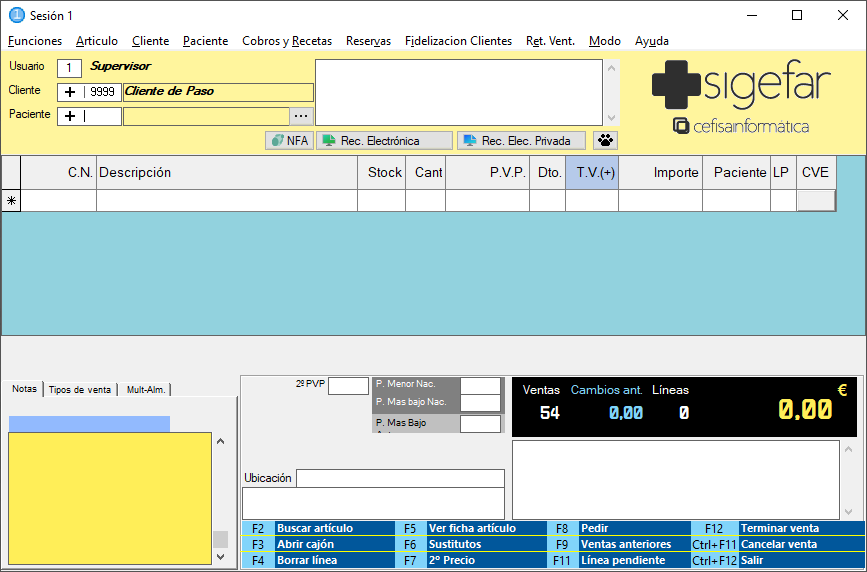Switch to the Mult-Alm. tab
The width and height of the screenshot is (867, 572).
click(x=146, y=389)
